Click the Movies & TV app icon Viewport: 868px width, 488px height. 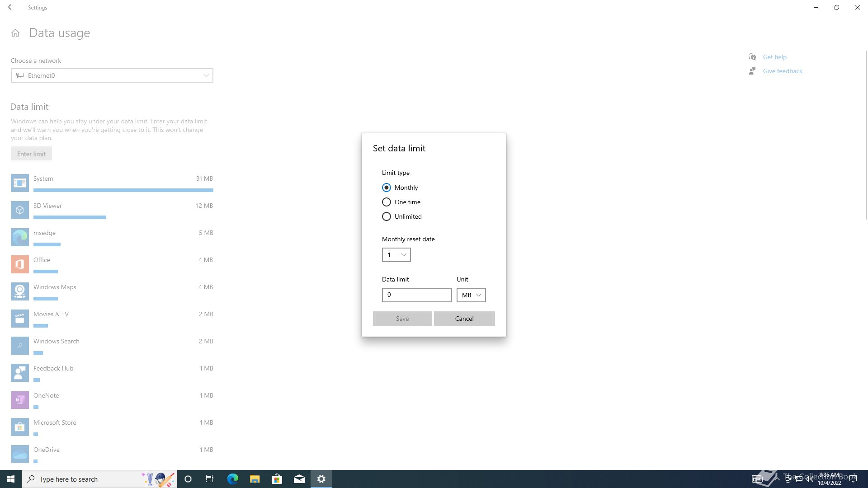click(x=20, y=319)
